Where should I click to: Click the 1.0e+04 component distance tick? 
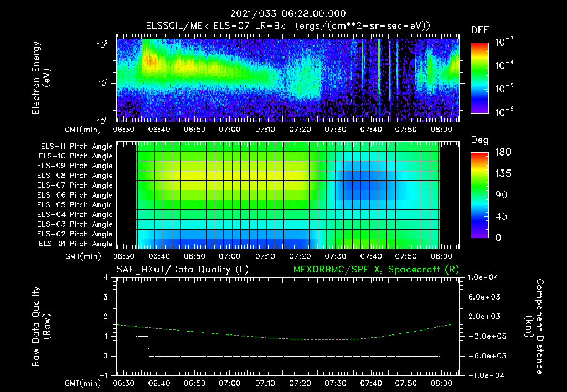click(x=483, y=277)
